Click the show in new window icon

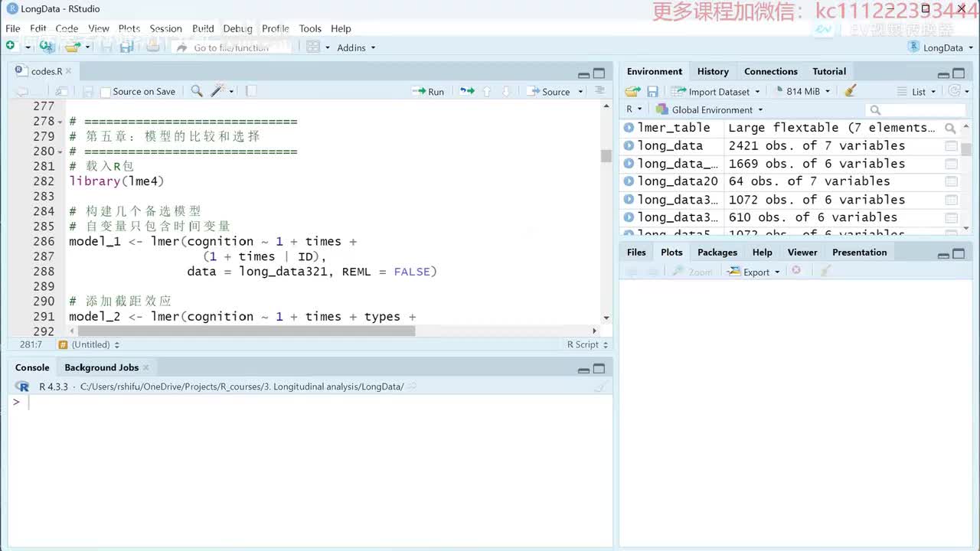[x=61, y=91]
